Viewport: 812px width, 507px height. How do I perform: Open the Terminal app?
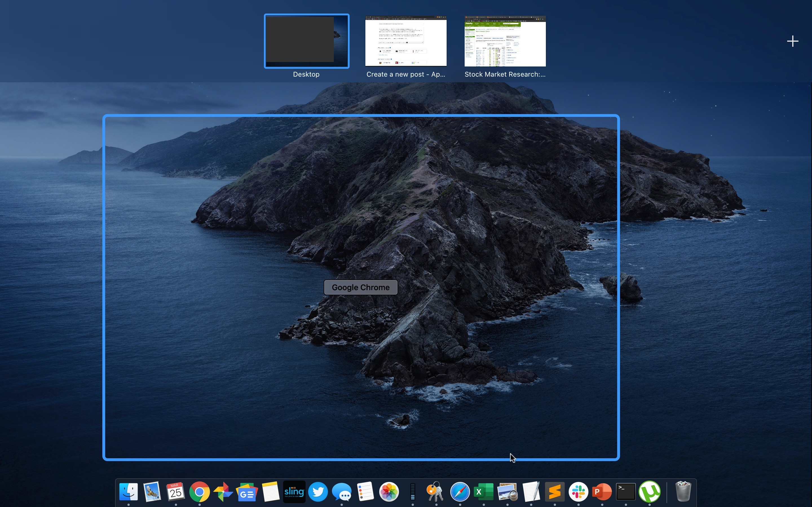tap(625, 492)
